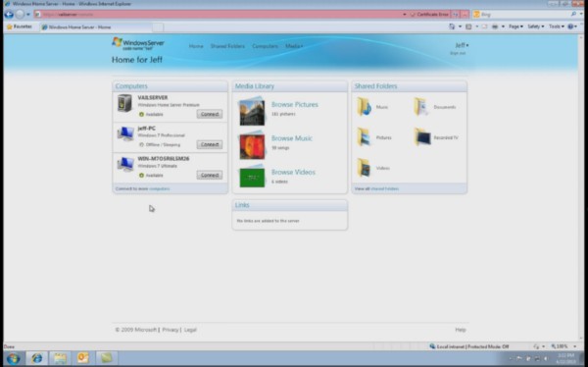Connect to Jeff-PC
Screen dimensions: 588x367
point(210,144)
